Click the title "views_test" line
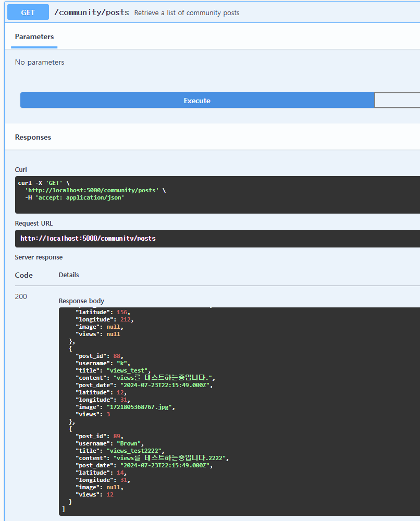Image resolution: width=420 pixels, height=521 pixels. click(113, 371)
